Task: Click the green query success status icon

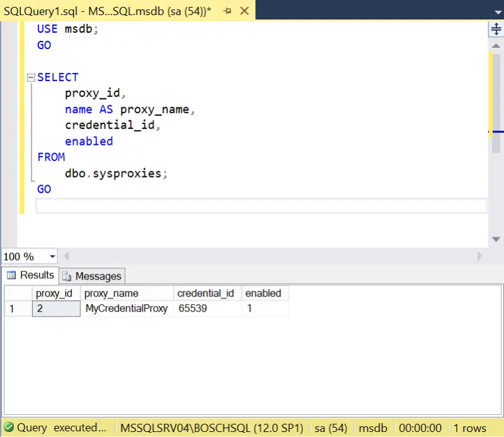Action: tap(9, 428)
